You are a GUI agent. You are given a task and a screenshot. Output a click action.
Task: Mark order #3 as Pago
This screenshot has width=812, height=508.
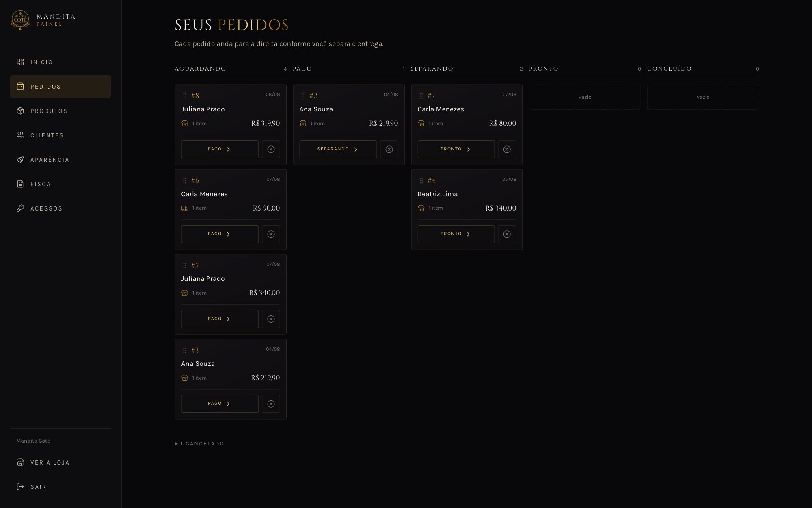220,404
